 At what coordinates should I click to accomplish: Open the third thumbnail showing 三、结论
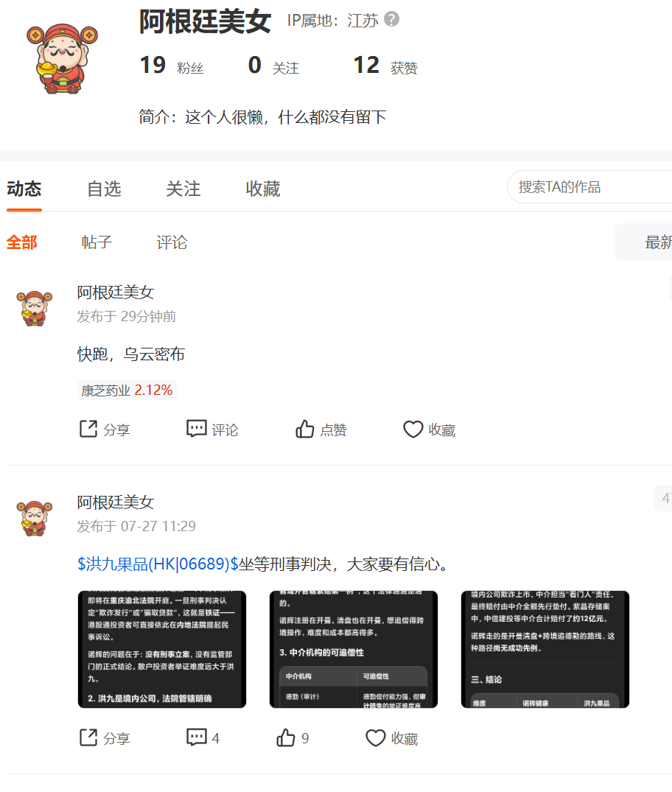pos(545,649)
